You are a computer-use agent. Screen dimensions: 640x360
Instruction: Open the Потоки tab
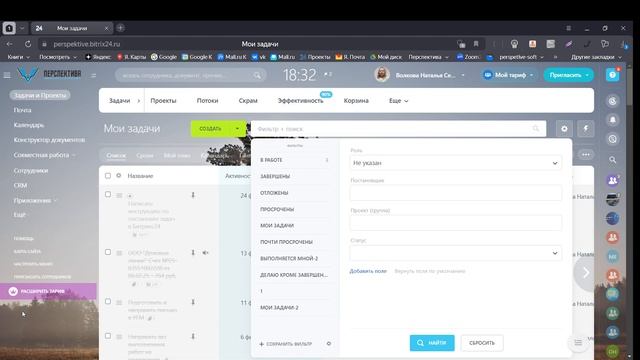pyautogui.click(x=207, y=101)
